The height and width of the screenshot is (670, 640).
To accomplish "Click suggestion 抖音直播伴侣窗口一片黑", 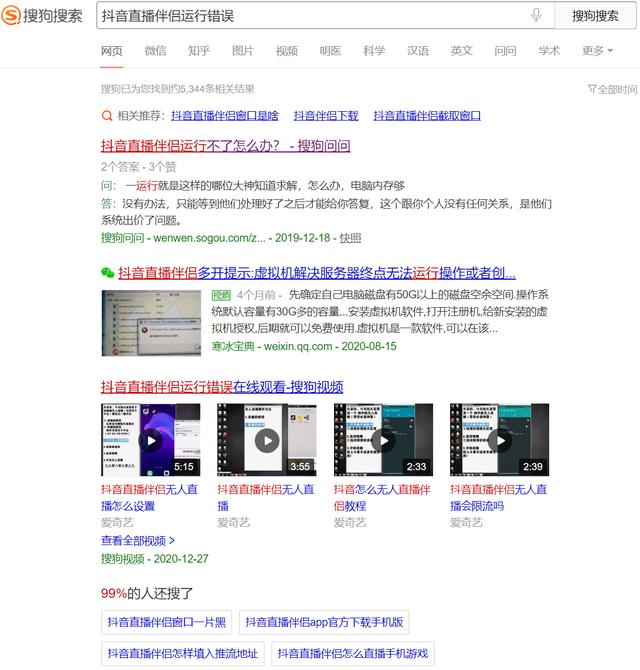I will (167, 623).
